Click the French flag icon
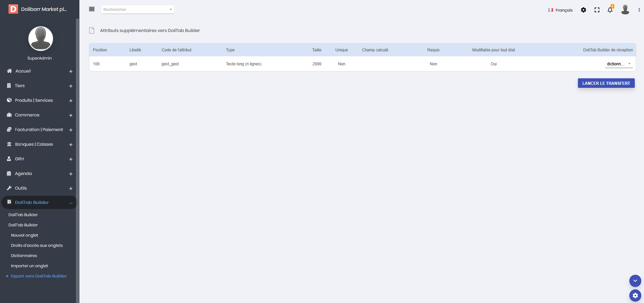The height and width of the screenshot is (303, 644). coord(551,10)
